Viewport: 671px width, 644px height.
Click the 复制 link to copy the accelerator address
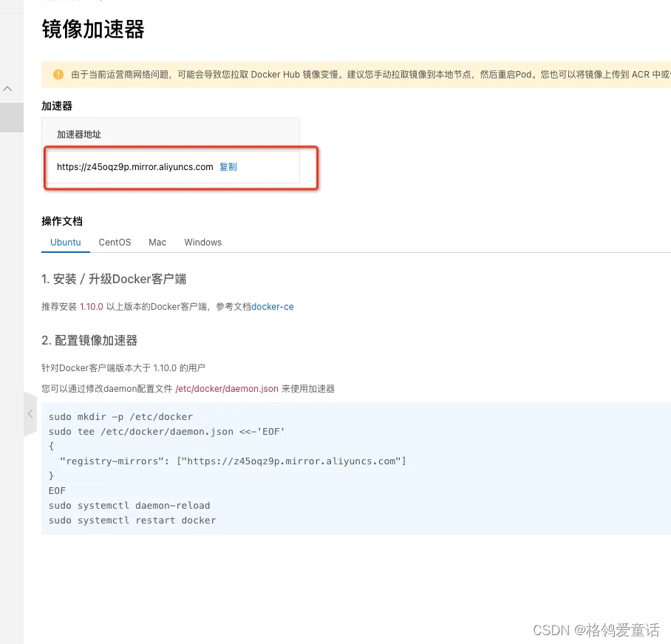228,166
